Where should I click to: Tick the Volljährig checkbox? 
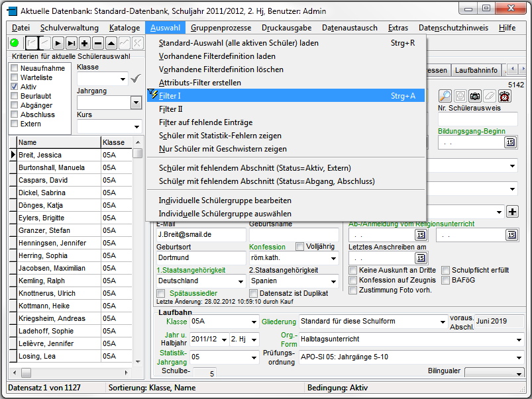pos(300,247)
